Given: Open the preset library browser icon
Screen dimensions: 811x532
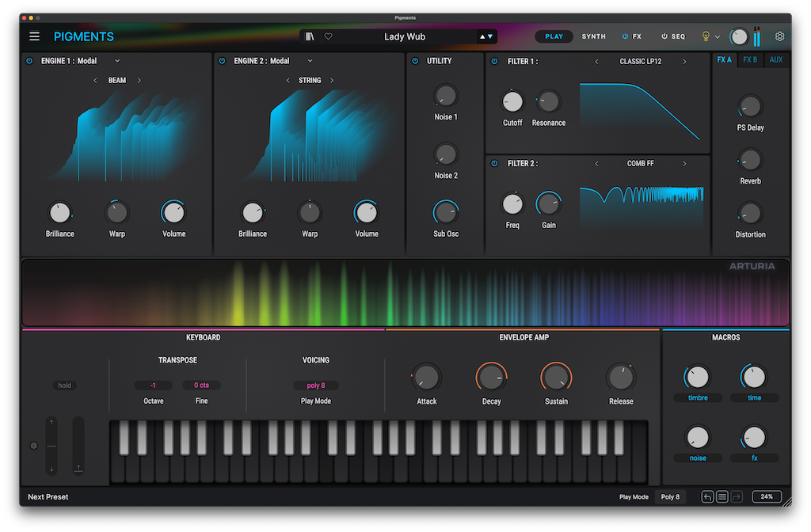Looking at the screenshot, I should point(310,36).
